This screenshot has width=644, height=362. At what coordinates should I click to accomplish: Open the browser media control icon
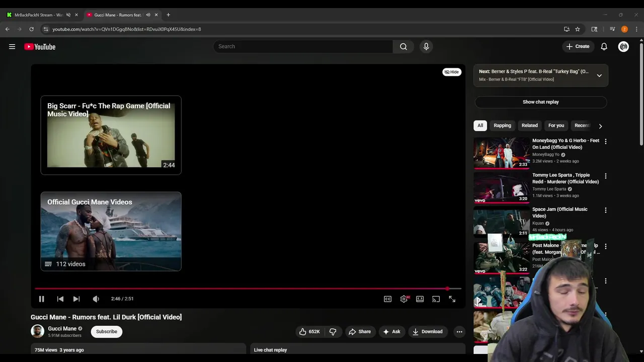pyautogui.click(x=612, y=29)
